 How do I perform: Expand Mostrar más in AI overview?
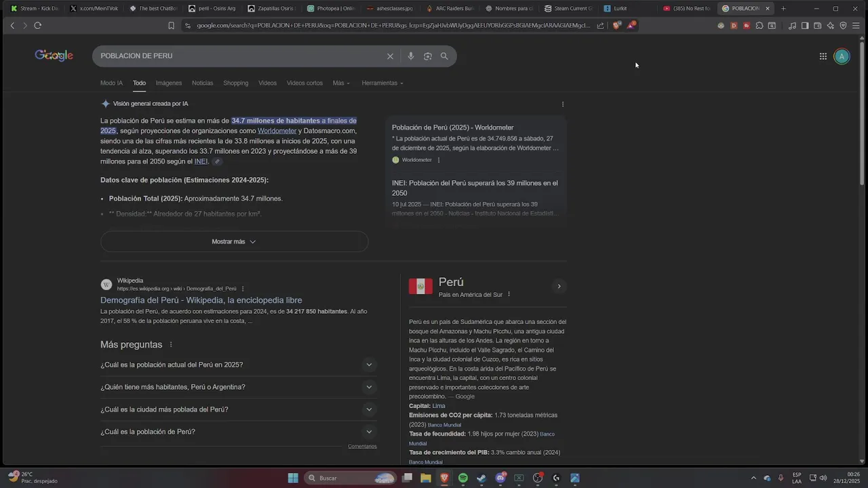[x=234, y=242]
